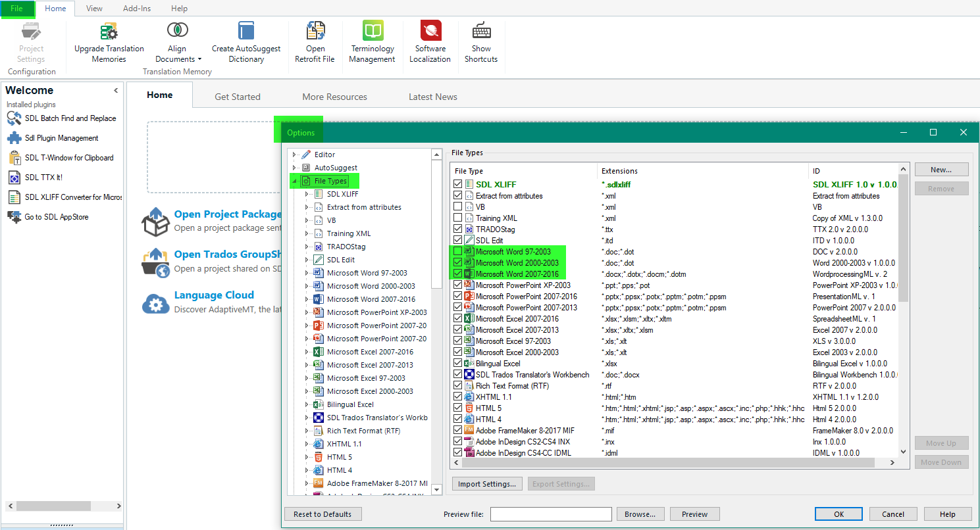Uncheck the Bilingual Excel file type

(x=458, y=364)
